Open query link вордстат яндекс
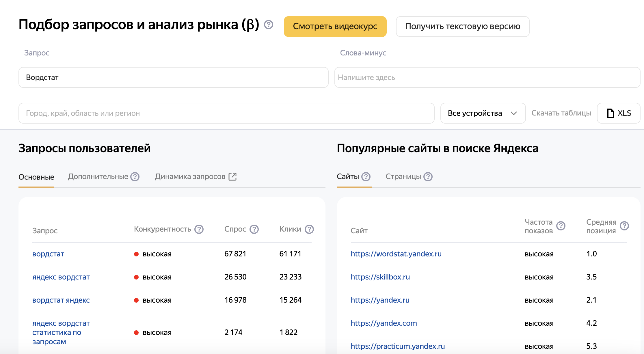644x354 pixels. [x=61, y=300]
